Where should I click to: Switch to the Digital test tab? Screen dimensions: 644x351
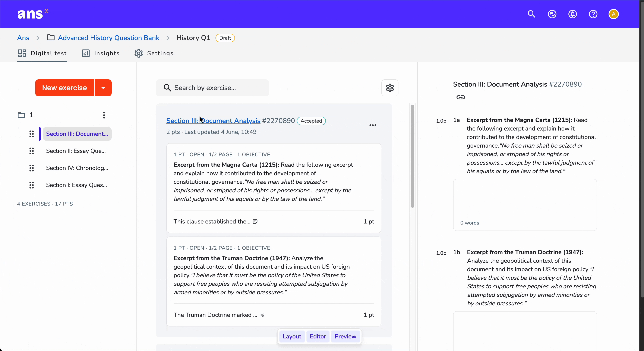pyautogui.click(x=42, y=53)
